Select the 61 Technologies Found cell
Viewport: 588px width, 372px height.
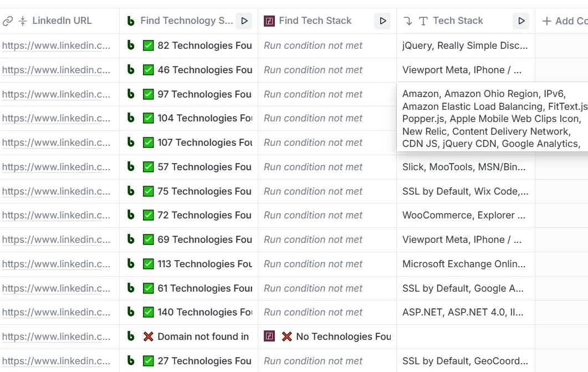pyautogui.click(x=188, y=288)
